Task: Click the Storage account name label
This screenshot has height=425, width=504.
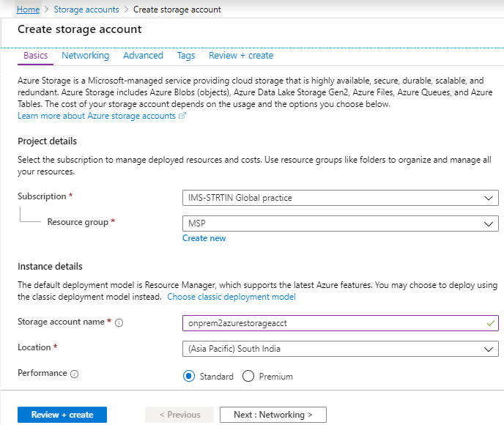Action: (x=61, y=322)
